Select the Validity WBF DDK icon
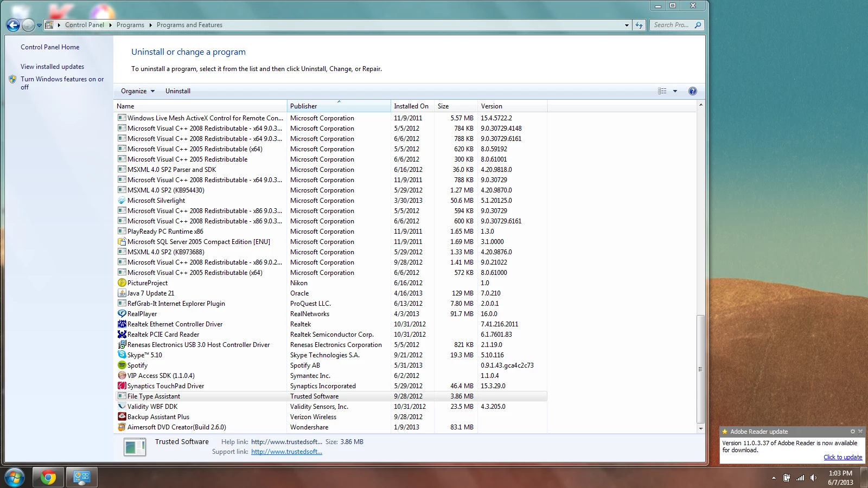 [x=122, y=407]
